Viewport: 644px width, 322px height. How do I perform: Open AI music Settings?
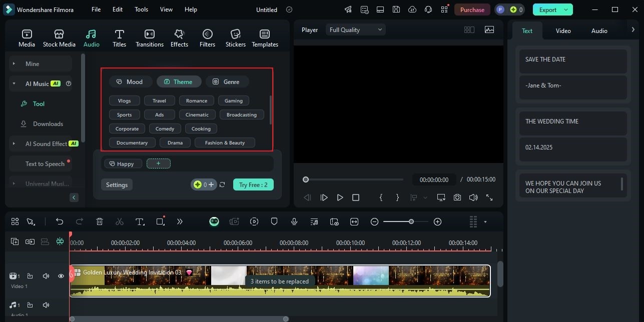tap(117, 184)
